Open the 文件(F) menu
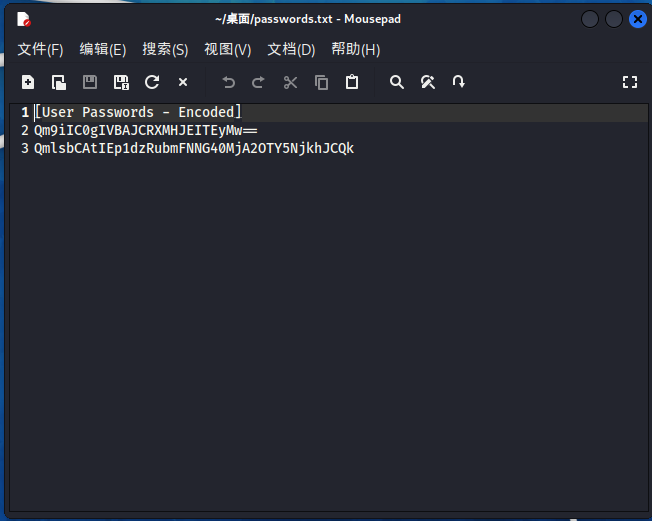The width and height of the screenshot is (652, 521). coord(40,49)
